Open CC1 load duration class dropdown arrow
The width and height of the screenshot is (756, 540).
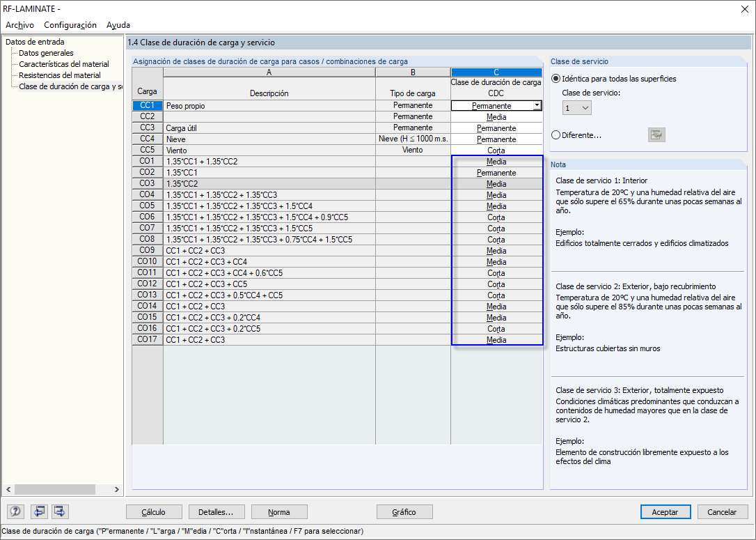click(x=537, y=105)
